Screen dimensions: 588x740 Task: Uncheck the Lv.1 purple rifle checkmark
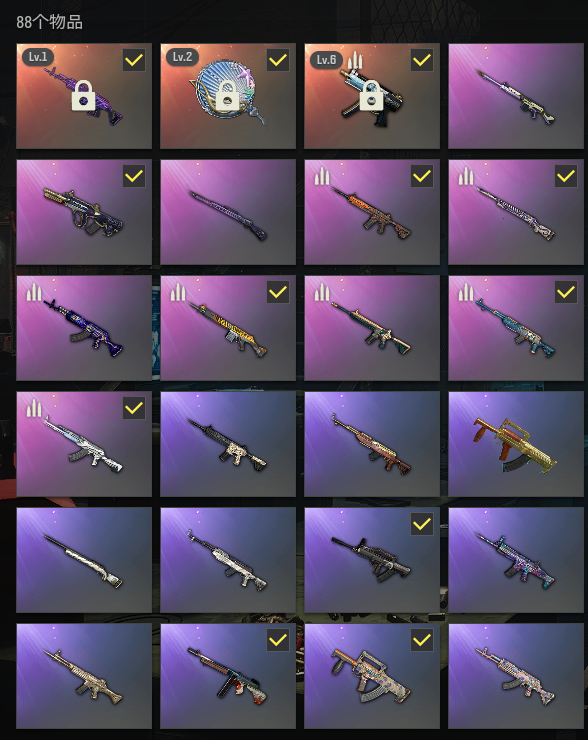(134, 60)
